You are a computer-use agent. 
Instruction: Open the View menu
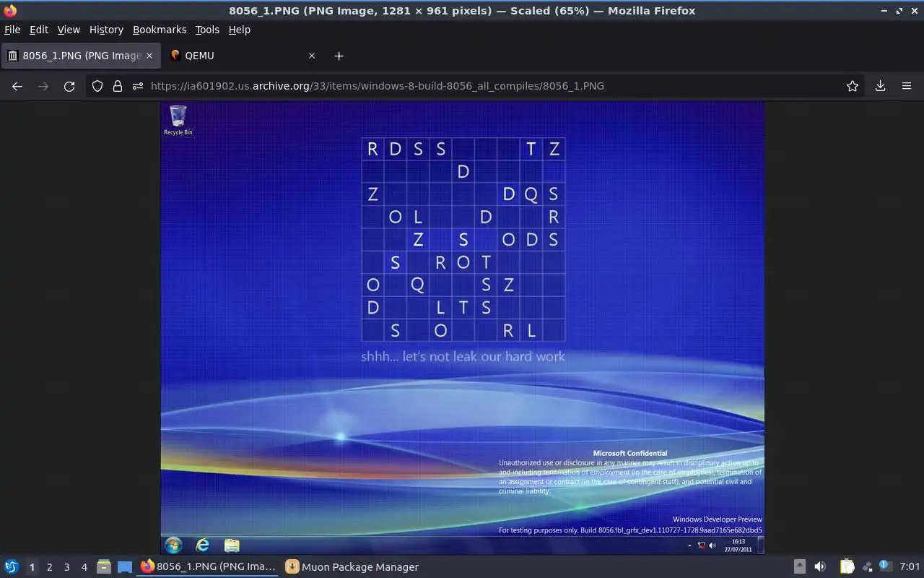pos(69,30)
